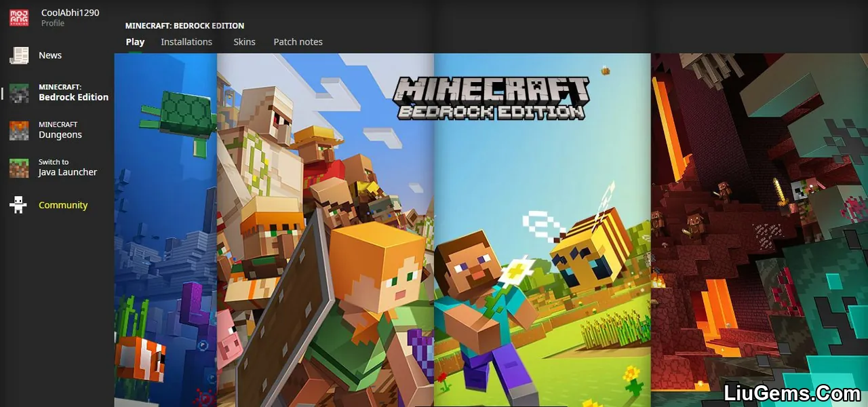The image size is (868, 407).
Task: Select the Minecraft Dungeons icon
Action: [x=19, y=130]
